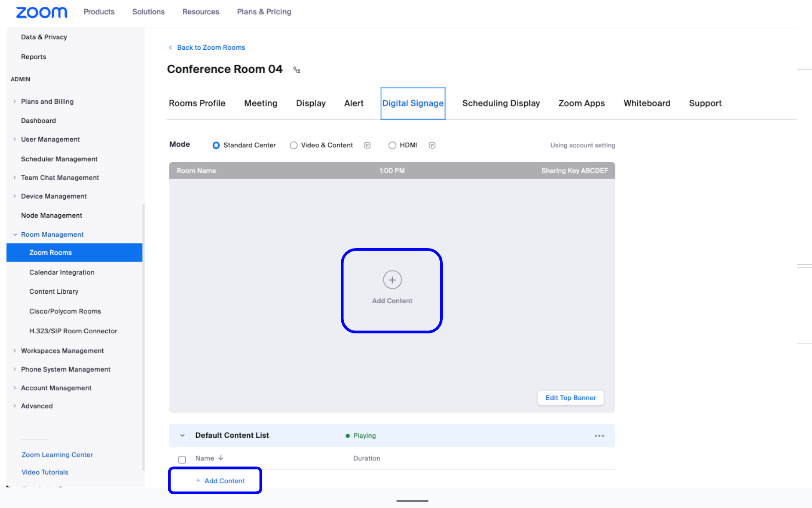
Task: Open the Whiteboard tab
Action: click(647, 103)
